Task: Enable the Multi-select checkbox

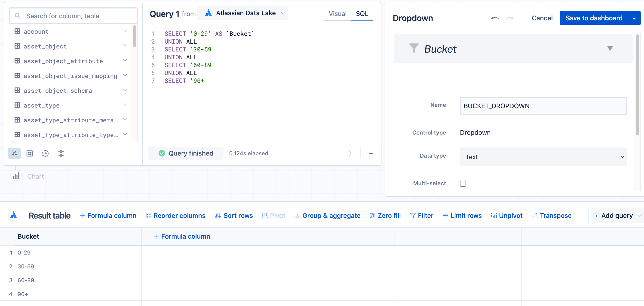Action: coord(463,183)
